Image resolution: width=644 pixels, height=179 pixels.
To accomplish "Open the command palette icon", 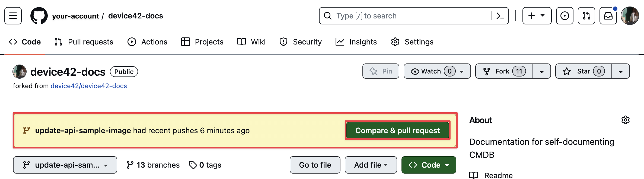I will [500, 16].
